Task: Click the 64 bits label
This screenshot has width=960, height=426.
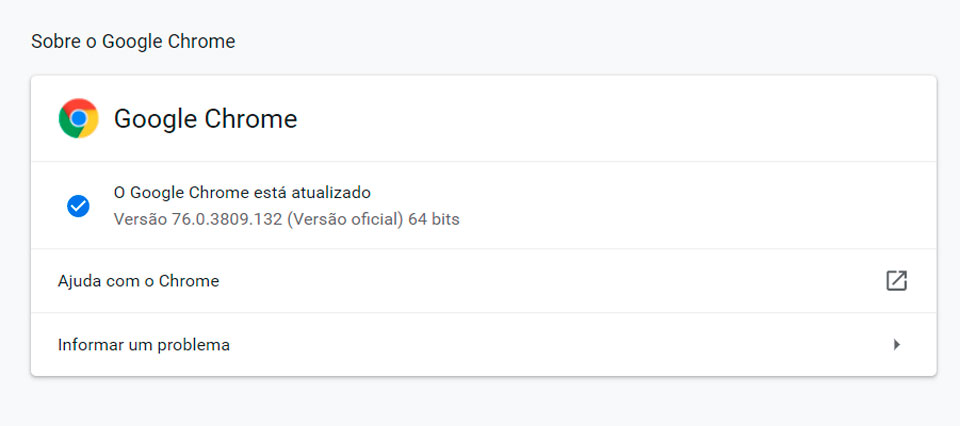Action: point(434,219)
